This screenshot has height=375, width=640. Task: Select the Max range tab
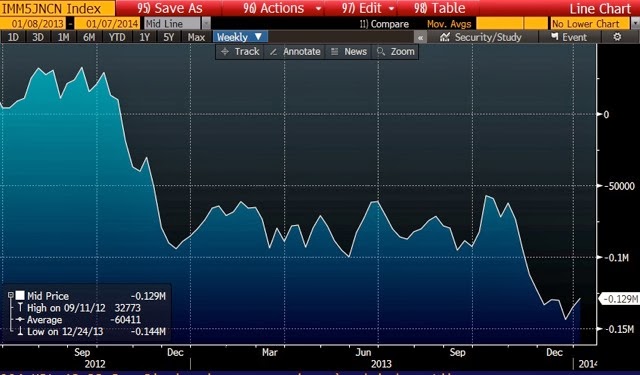pyautogui.click(x=196, y=38)
